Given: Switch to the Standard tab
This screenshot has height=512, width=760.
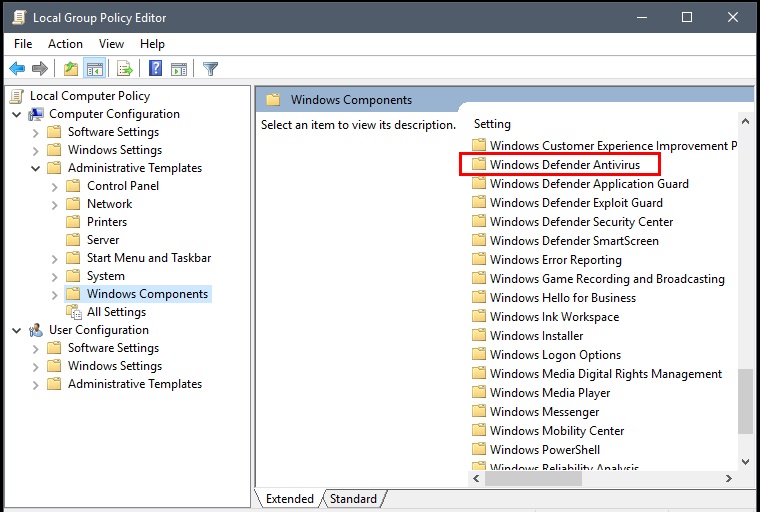Looking at the screenshot, I should click(353, 499).
